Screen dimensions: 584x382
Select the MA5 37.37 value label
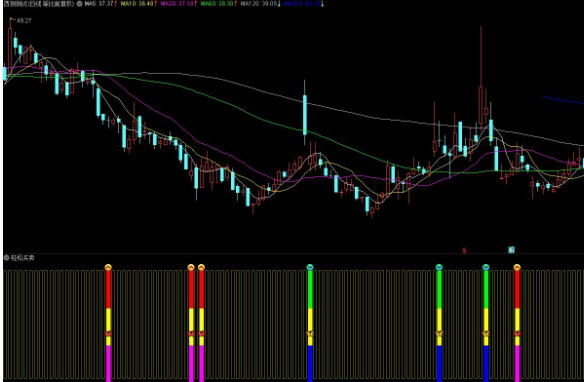click(100, 4)
